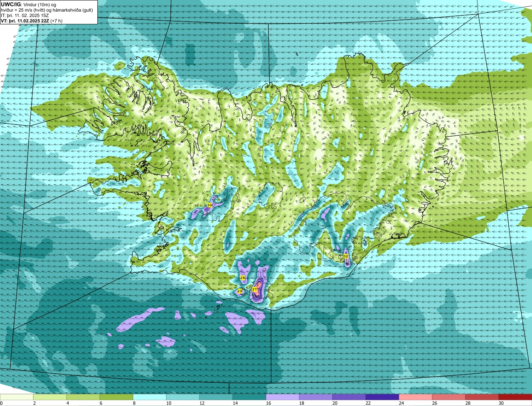This screenshot has height=406, width=532.
Task: Select the 10–12 m/s light teal legend swatch
Action: pos(183,397)
